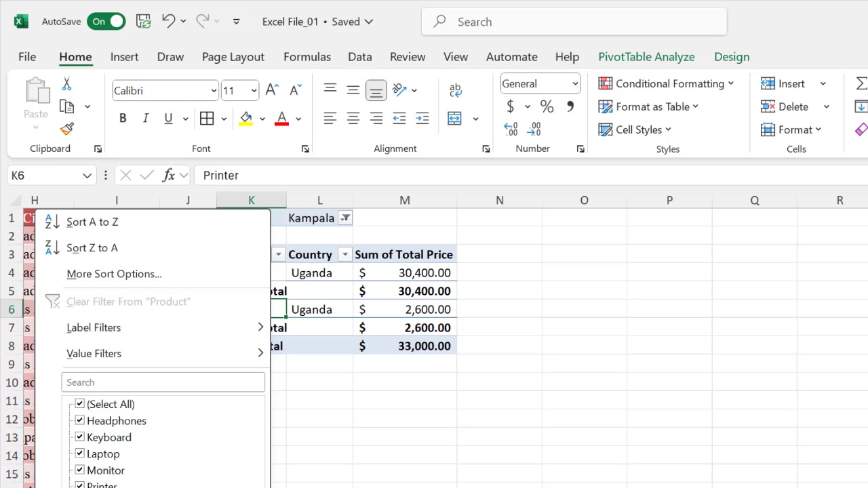This screenshot has width=868, height=488.
Task: Apply the yellow fill color
Action: (246, 119)
